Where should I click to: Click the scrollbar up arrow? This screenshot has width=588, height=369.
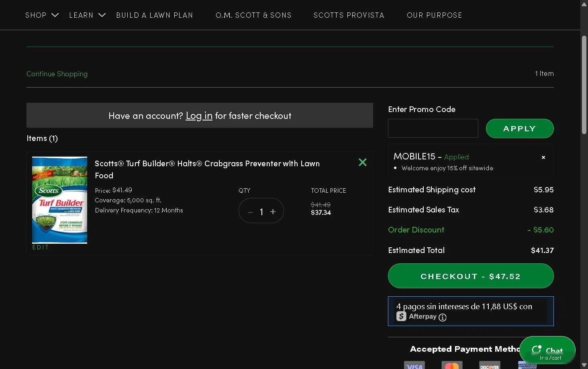(x=584, y=4)
